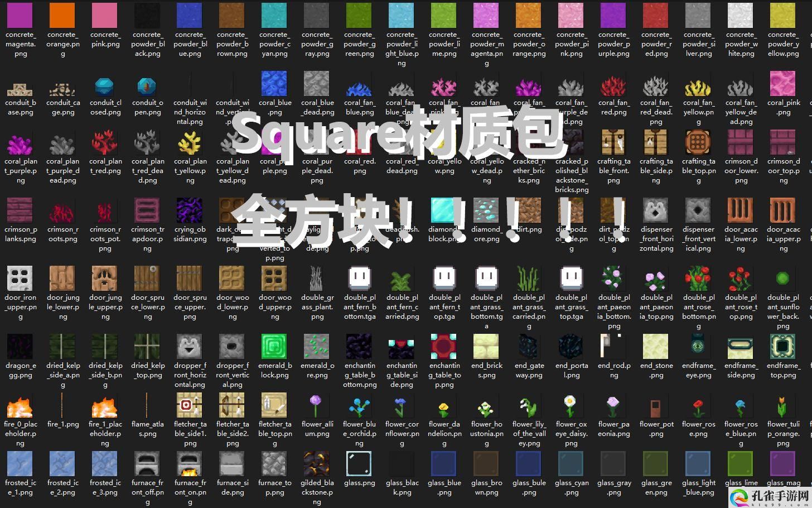Select concrete_powder_cyan.png file icon

click(x=274, y=15)
